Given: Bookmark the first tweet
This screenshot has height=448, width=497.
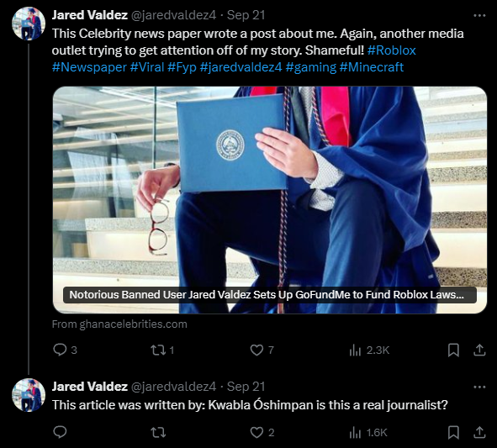Looking at the screenshot, I should [453, 350].
